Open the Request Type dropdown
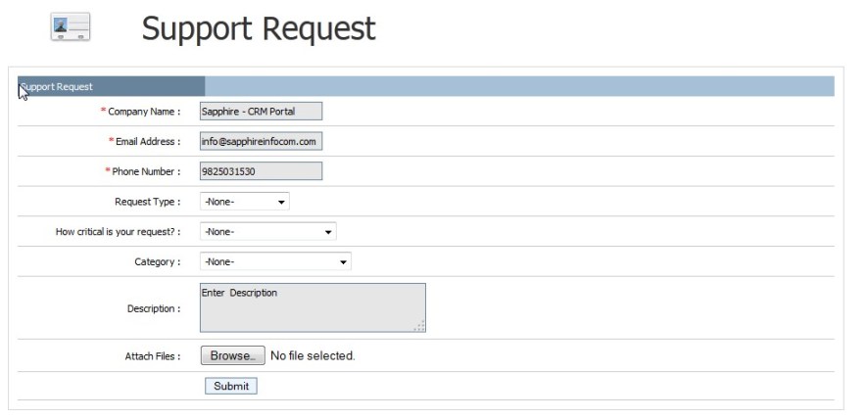This screenshot has width=868, height=419. (244, 202)
